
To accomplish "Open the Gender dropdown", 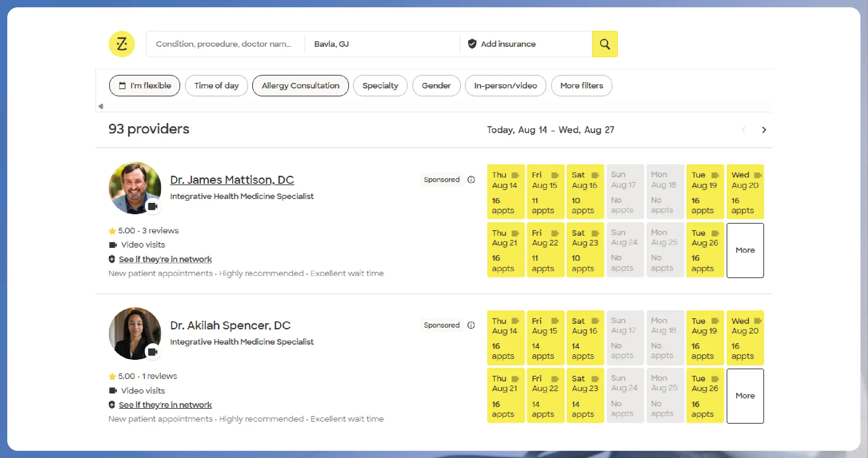I will (436, 86).
